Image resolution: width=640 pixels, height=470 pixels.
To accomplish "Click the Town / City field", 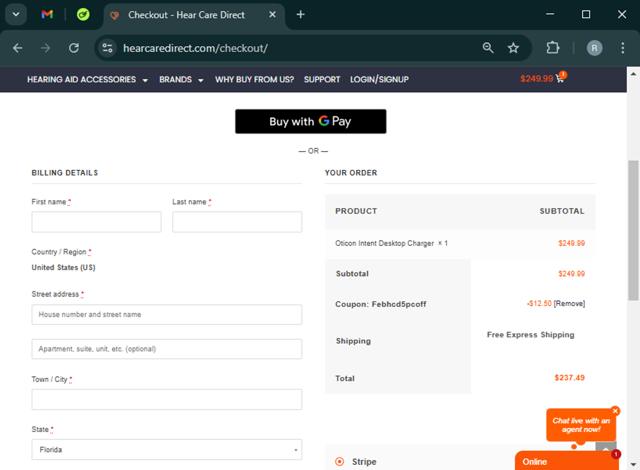I will point(167,399).
